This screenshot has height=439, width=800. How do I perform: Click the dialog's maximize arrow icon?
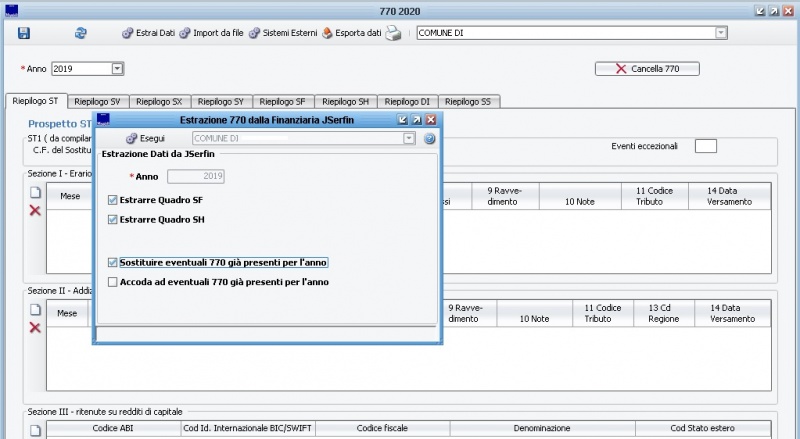[x=417, y=119]
